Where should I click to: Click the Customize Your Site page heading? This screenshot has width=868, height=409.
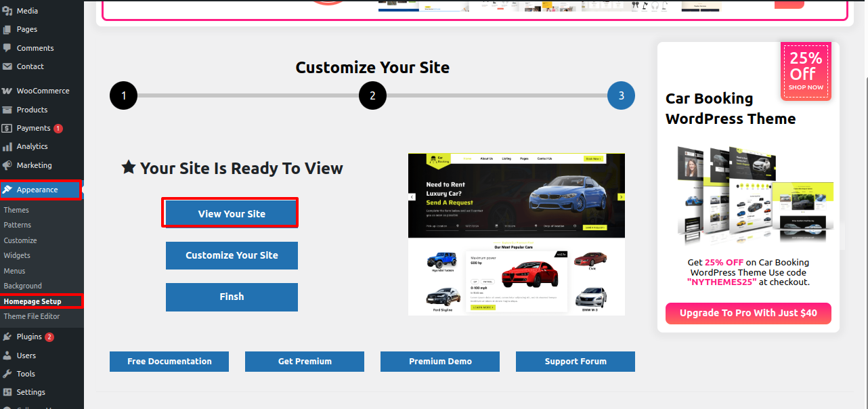click(x=372, y=67)
